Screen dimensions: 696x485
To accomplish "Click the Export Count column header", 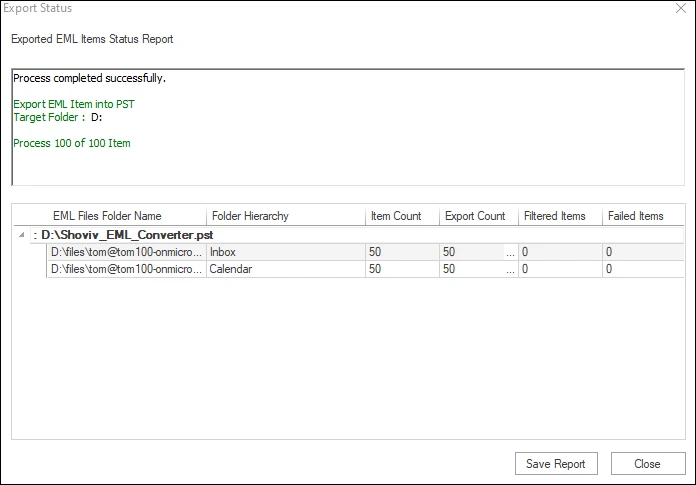I will [479, 216].
